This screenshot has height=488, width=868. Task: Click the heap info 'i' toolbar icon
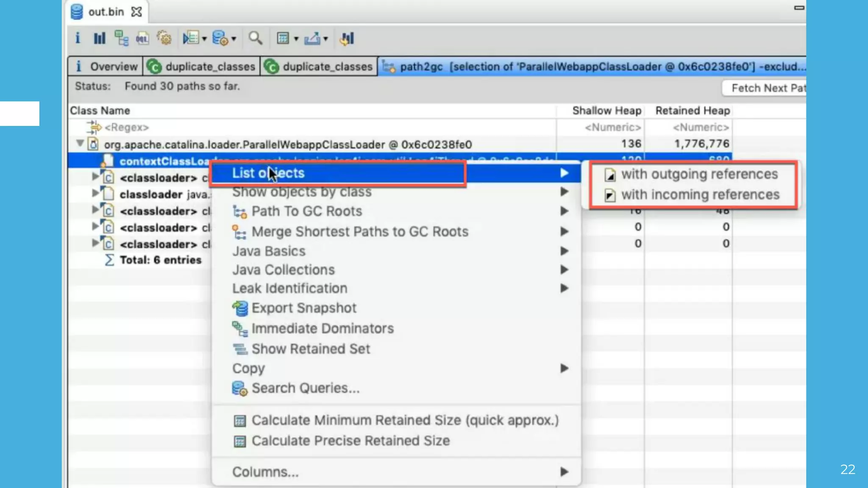click(x=78, y=39)
